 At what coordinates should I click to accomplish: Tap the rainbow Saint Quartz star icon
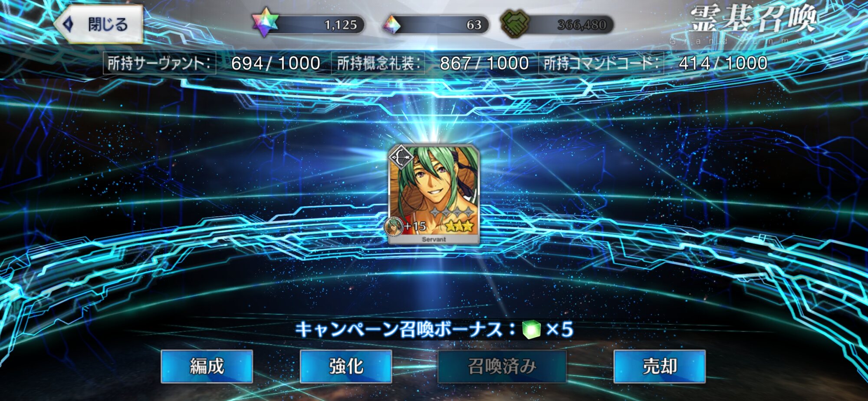point(265,22)
